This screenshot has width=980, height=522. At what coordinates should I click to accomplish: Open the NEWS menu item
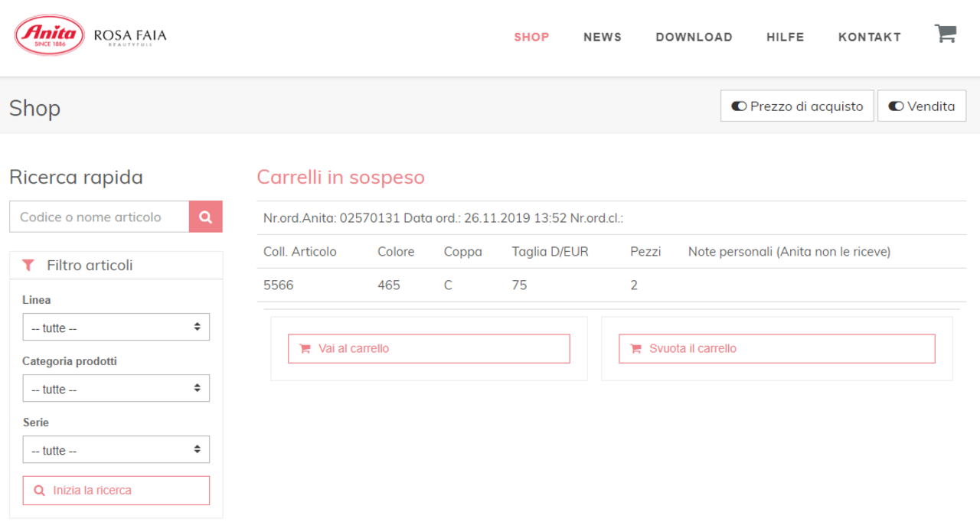[x=603, y=37]
